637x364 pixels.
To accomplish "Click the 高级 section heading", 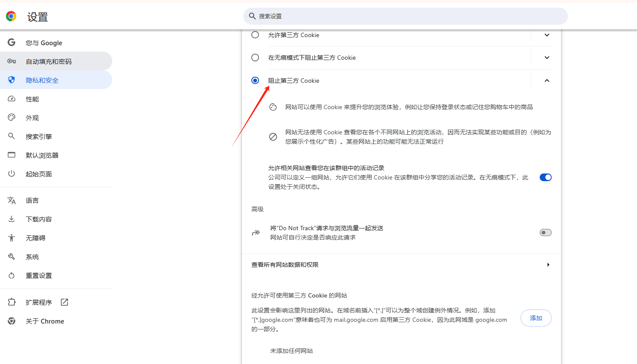I will (x=257, y=209).
